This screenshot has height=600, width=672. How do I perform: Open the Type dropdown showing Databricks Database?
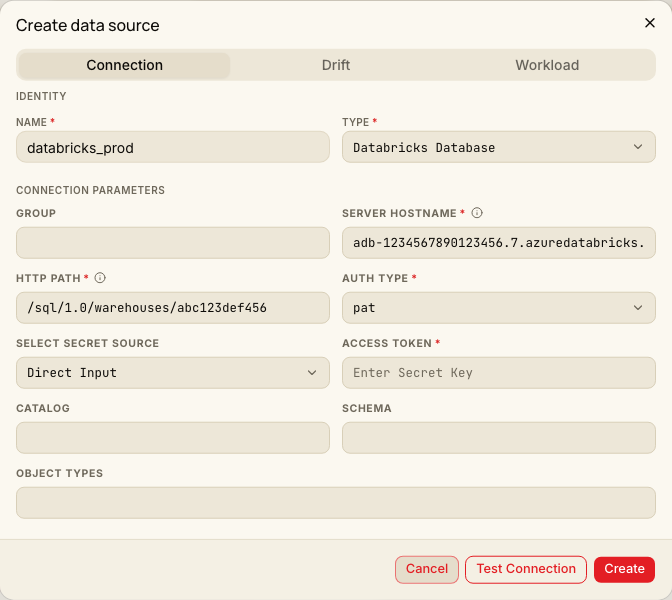pyautogui.click(x=499, y=147)
